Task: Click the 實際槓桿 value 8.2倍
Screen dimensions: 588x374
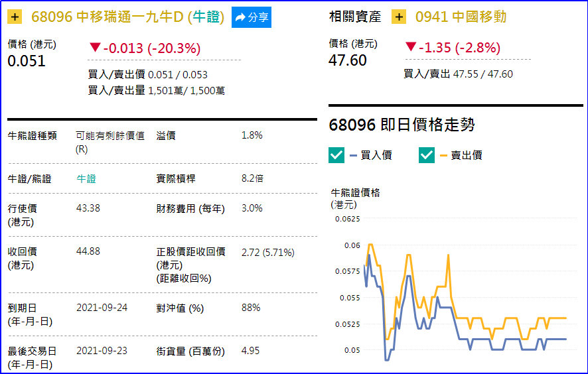Action: coord(252,178)
